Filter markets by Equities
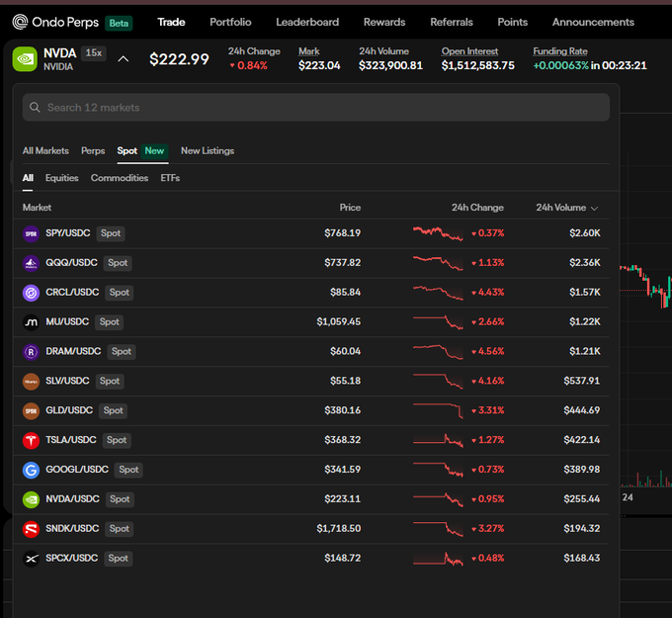 click(61, 178)
